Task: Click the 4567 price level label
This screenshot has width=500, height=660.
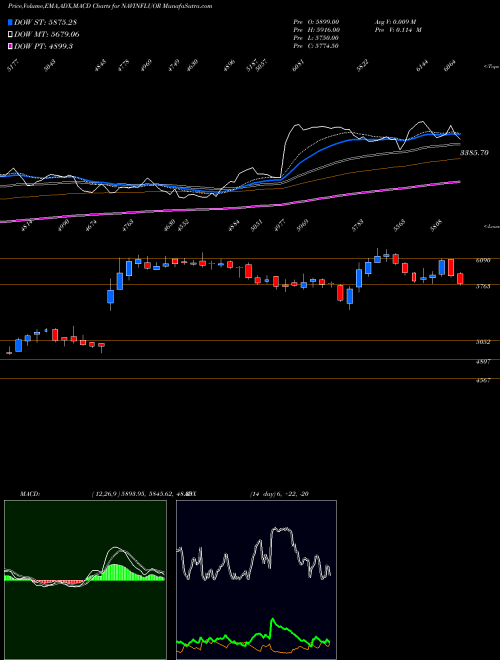Action: pyautogui.click(x=483, y=381)
